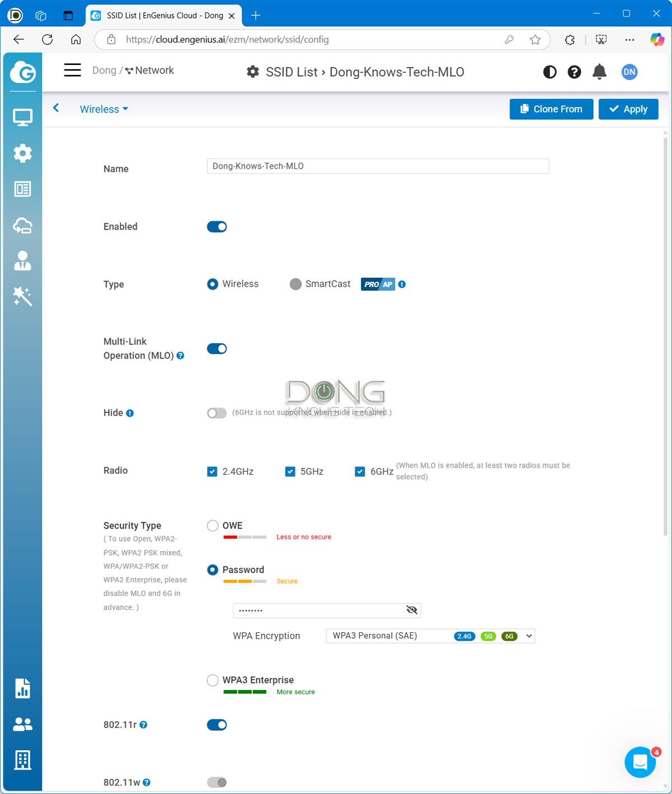Expand the Wireless section dropdown
This screenshot has width=672, height=794.
click(x=104, y=109)
